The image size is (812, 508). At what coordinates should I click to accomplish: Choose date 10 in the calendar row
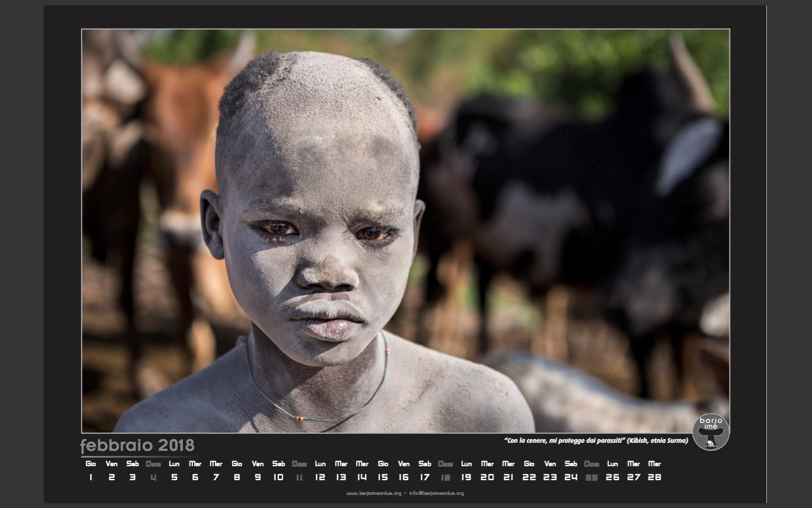tap(278, 477)
